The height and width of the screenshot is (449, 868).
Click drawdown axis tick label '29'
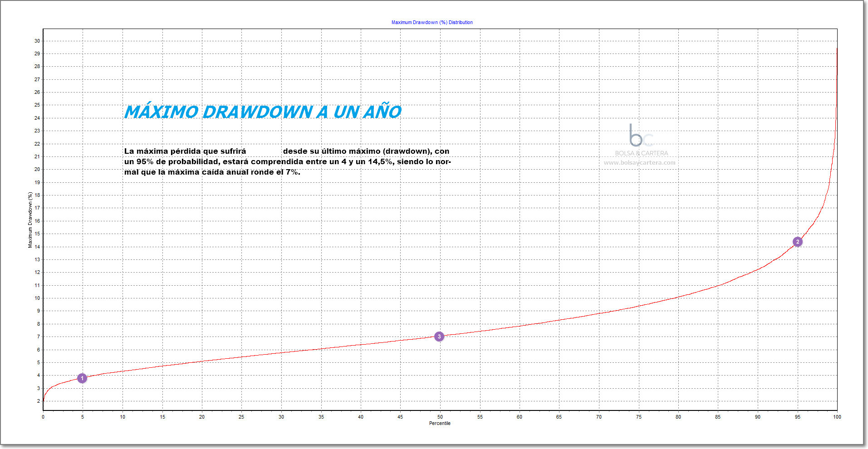coord(37,54)
